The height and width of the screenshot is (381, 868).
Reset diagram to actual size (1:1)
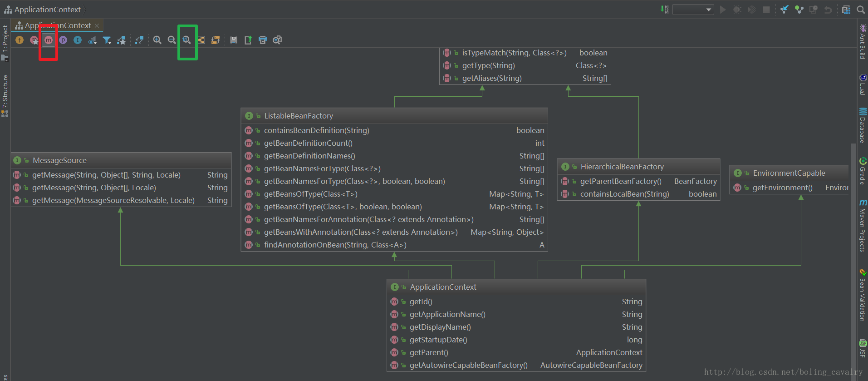point(186,40)
